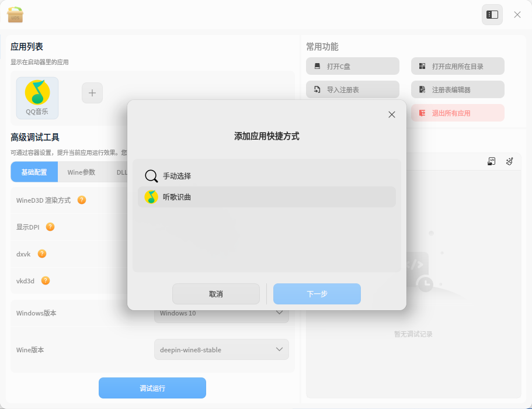
Task: Open help icon for 显示DPI
Action: pyautogui.click(x=50, y=227)
